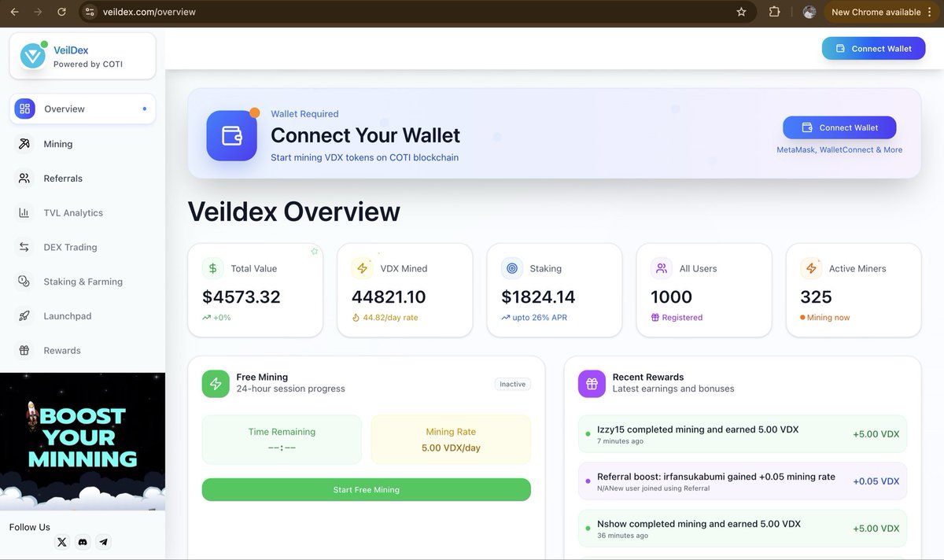Click the Time Remaining box

click(282, 440)
